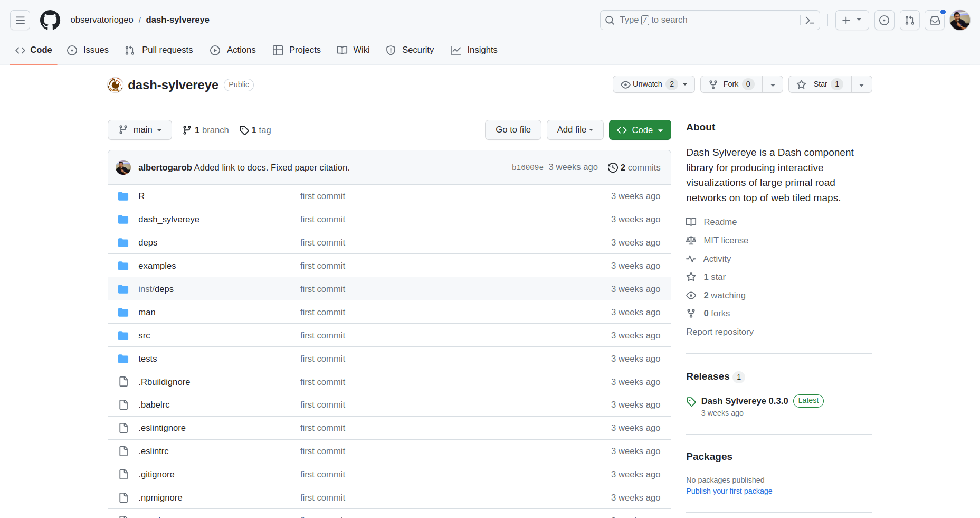The height and width of the screenshot is (518, 980).
Task: Open the observatoriogeo owner link
Action: pos(102,20)
